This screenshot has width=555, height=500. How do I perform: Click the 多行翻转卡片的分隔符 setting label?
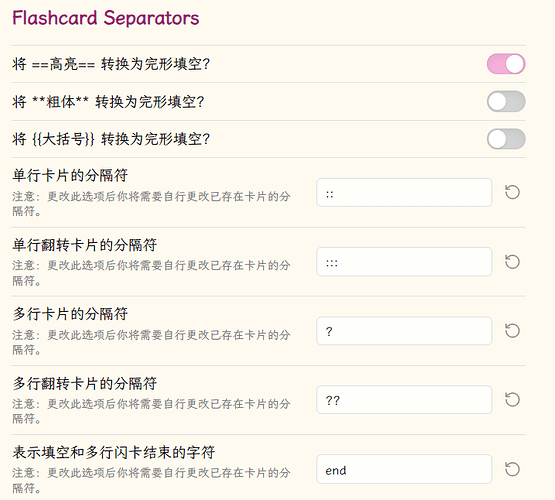tap(85, 383)
